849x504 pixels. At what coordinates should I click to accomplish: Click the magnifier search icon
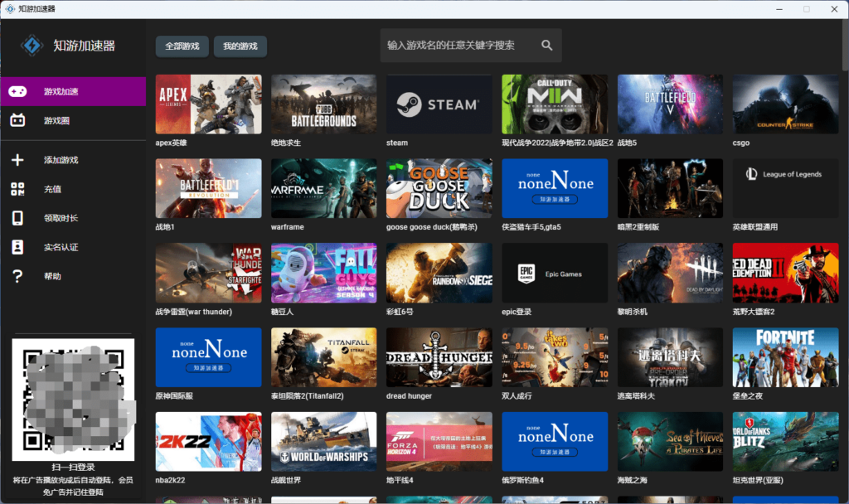click(x=547, y=46)
